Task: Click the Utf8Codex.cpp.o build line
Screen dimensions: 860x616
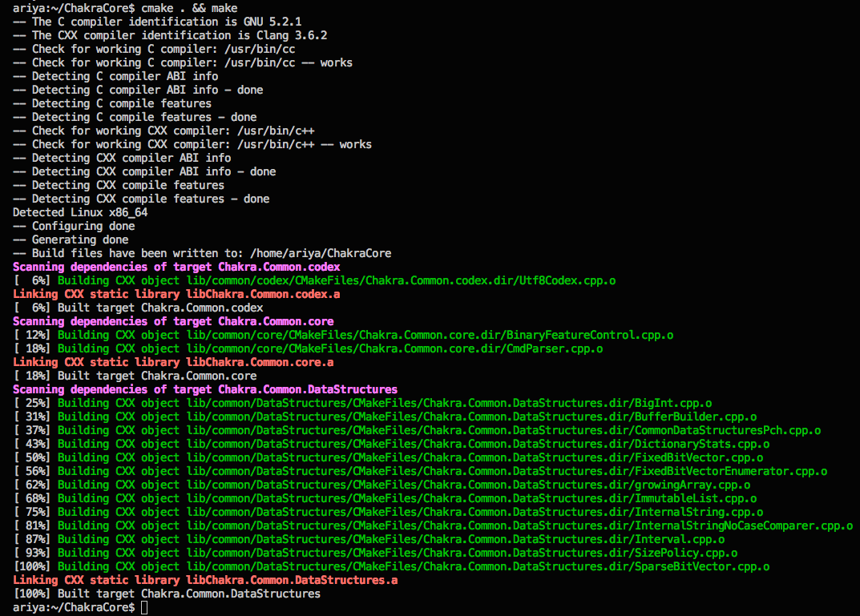Action: tap(314, 280)
